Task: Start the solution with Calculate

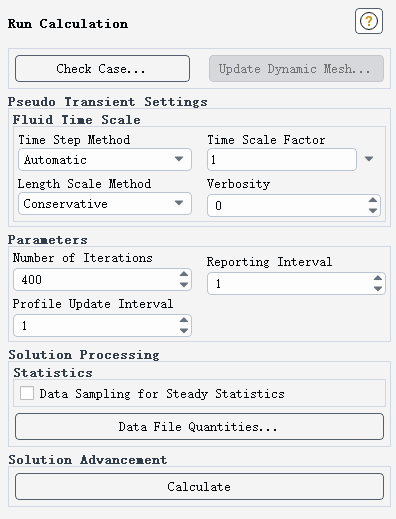Action: [x=199, y=487]
